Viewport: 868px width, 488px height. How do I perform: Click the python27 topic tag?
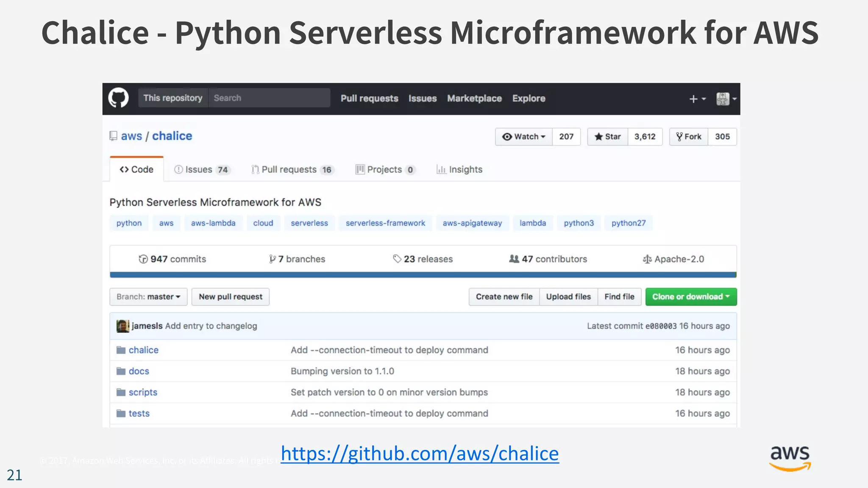coord(629,223)
